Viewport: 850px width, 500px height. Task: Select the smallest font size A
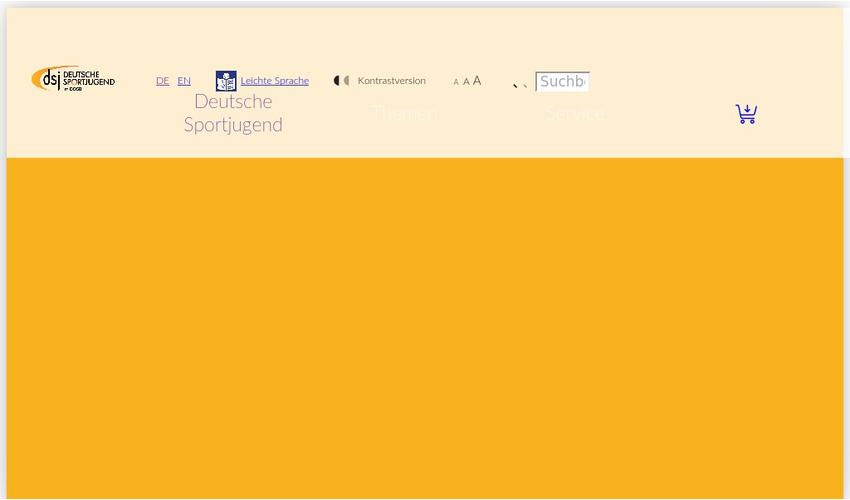pos(456,82)
